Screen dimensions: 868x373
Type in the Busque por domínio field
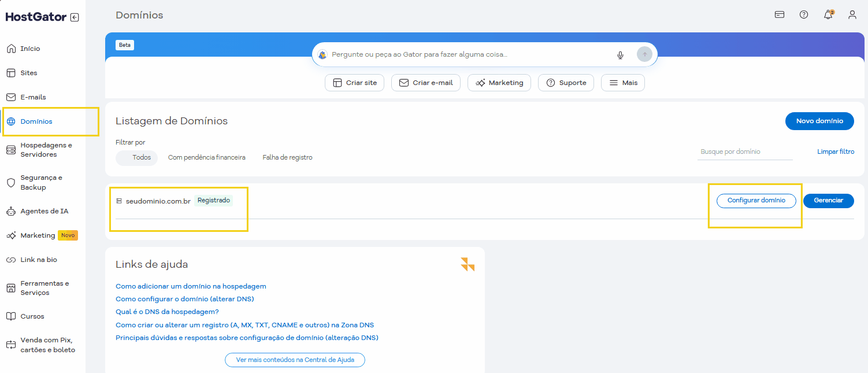pos(744,151)
